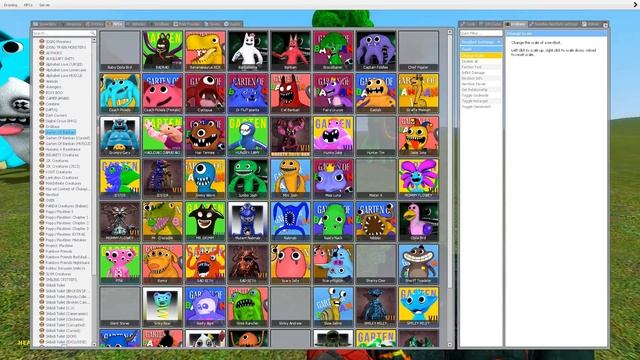Spawn the teal Coach Pickles NPC
640x360 pixels.
(x=120, y=93)
